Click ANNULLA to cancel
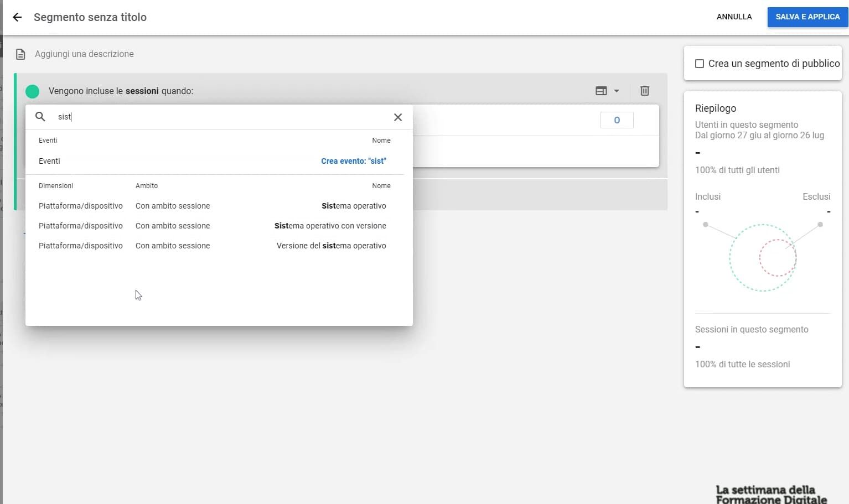Viewport: 849px width, 504px height. pos(734,17)
